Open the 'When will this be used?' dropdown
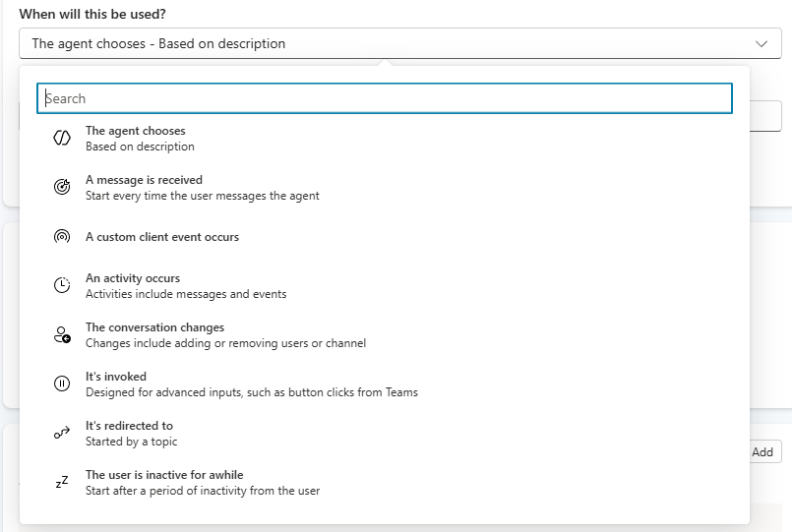The image size is (792, 532). click(400, 43)
